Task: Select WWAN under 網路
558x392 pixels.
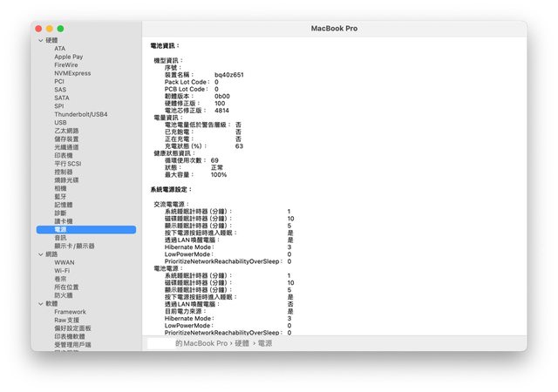Action: 65,262
